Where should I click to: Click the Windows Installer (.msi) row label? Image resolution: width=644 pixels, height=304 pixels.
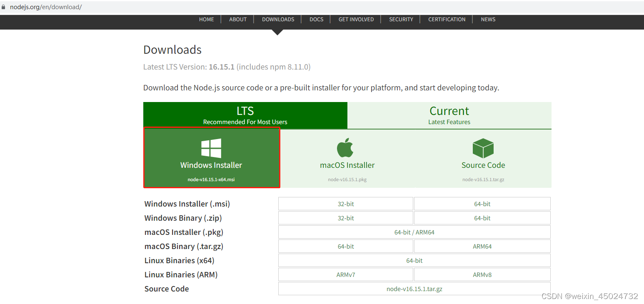[187, 204]
